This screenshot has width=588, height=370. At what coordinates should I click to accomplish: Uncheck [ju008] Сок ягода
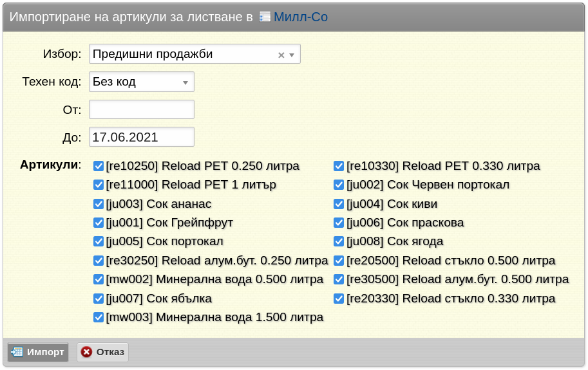(x=339, y=241)
